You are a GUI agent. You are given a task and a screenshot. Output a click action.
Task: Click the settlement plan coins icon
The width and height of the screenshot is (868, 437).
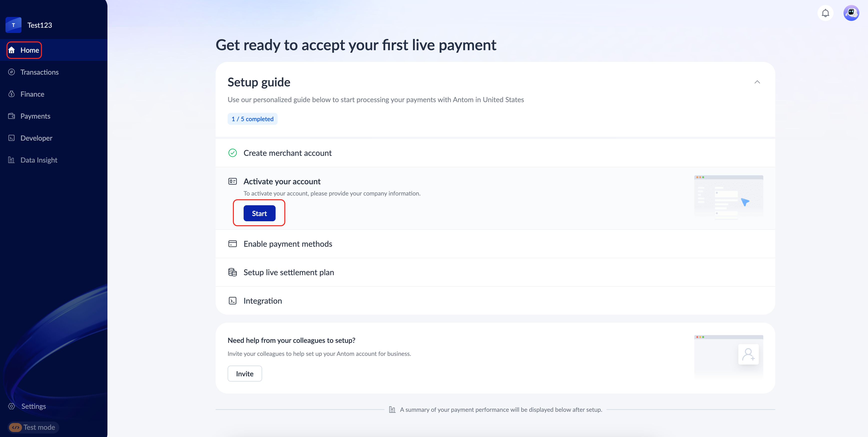(233, 272)
